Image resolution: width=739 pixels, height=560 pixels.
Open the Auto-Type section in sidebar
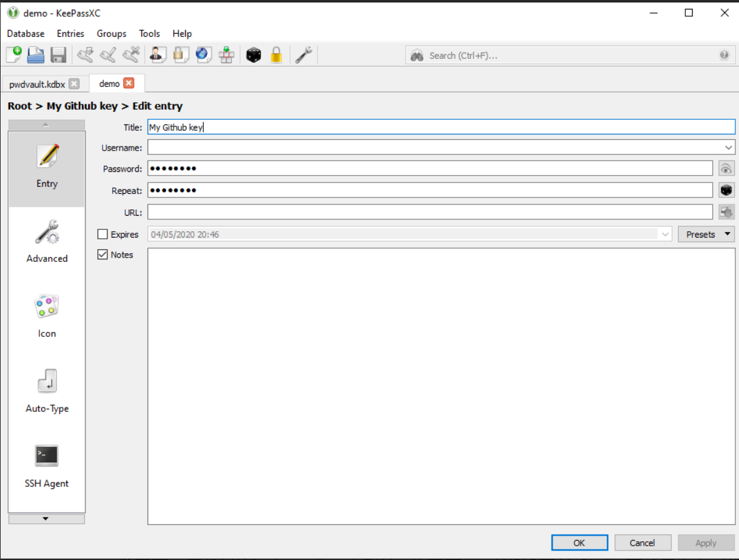click(x=47, y=391)
